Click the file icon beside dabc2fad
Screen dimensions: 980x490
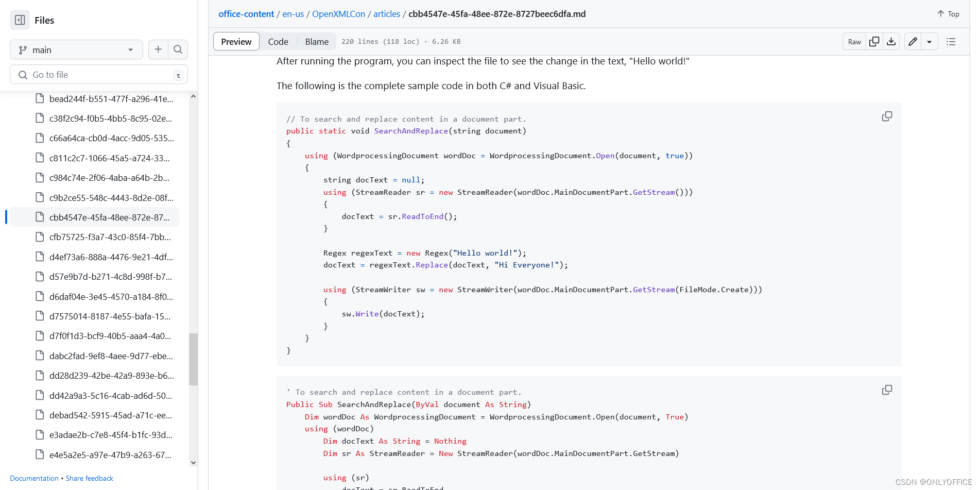pos(40,356)
